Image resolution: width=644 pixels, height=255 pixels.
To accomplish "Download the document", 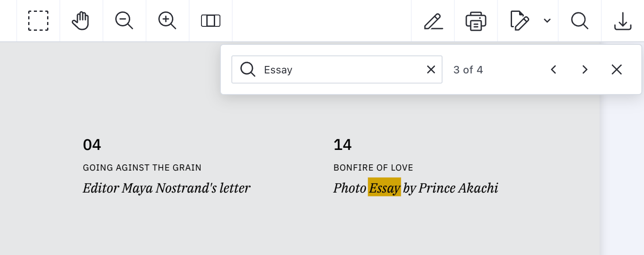I will pos(622,21).
